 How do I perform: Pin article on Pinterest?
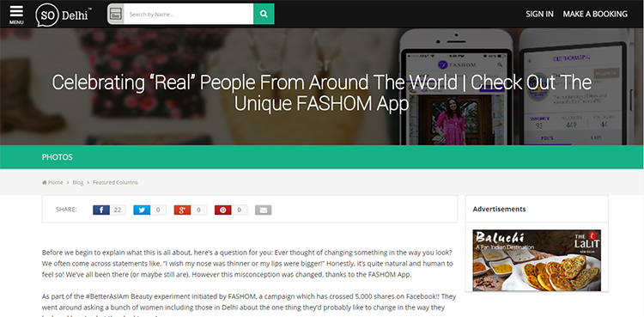222,210
